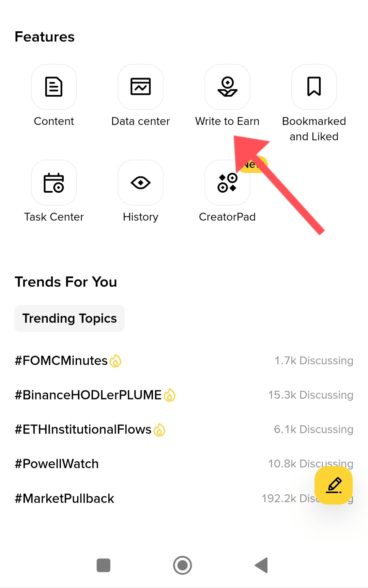This screenshot has height=588, width=368.
Task: Open the CreatorPad icon
Action: tap(227, 182)
